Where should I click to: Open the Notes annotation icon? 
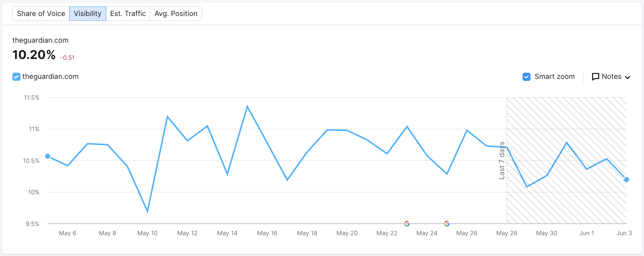tap(596, 76)
